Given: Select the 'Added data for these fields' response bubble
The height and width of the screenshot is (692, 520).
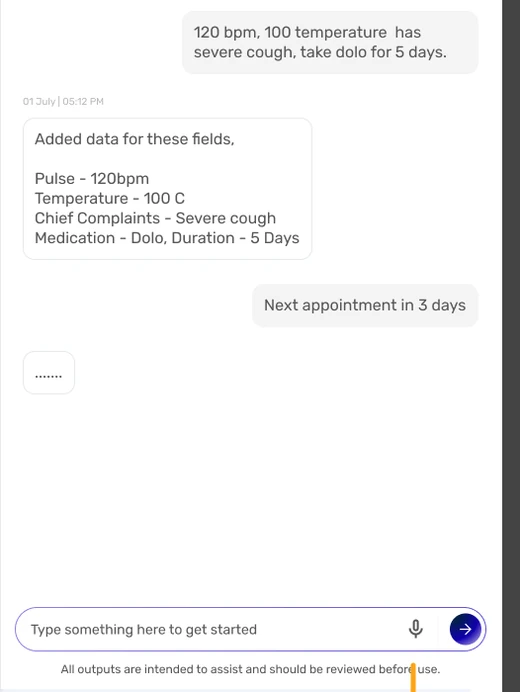Looking at the screenshot, I should (x=167, y=188).
